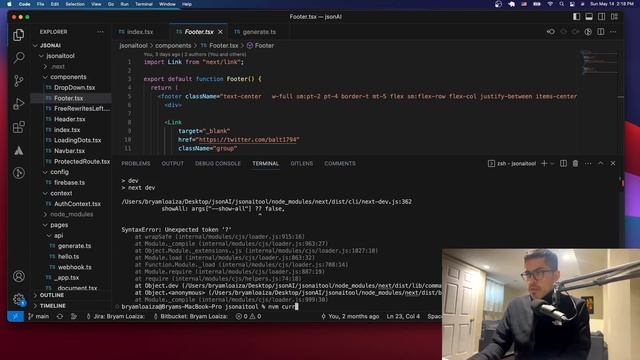The height and width of the screenshot is (360, 640).
Task: Toggle secondary side bar layout icon
Action: pyautogui.click(x=602, y=17)
